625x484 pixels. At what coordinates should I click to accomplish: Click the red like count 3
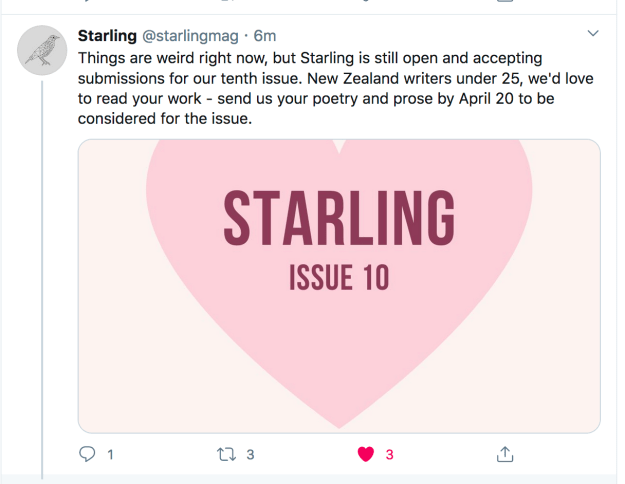[x=390, y=454]
